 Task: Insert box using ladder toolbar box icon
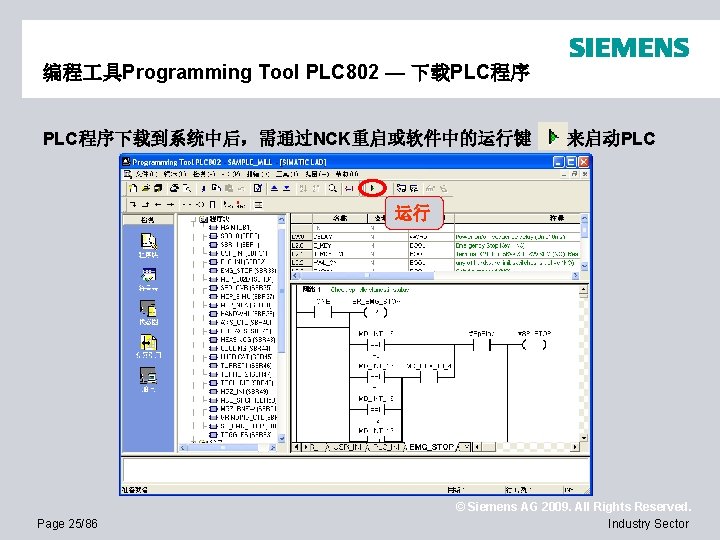[x=212, y=204]
